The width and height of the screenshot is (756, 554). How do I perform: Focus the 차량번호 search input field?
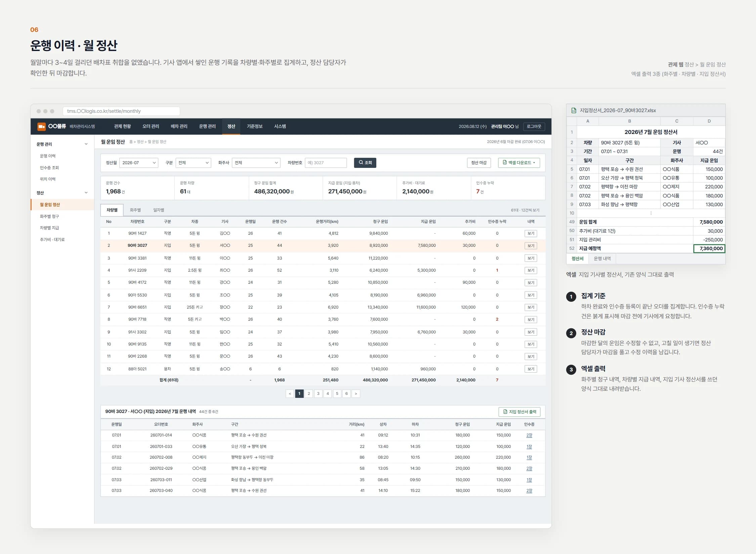pos(326,163)
